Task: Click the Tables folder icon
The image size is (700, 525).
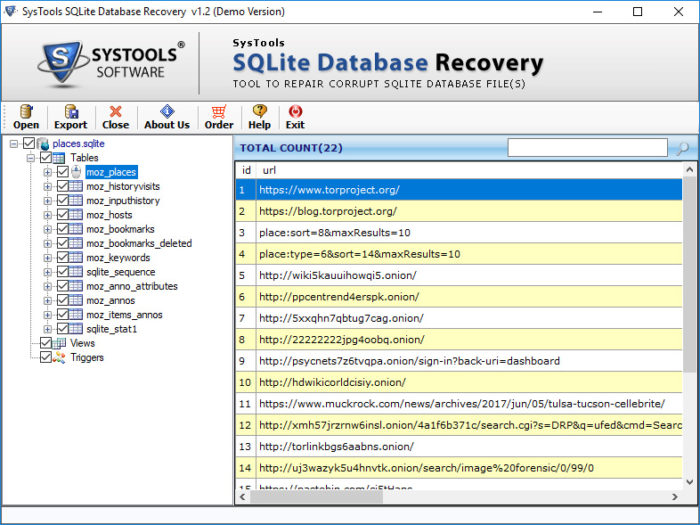Action: pos(59,158)
